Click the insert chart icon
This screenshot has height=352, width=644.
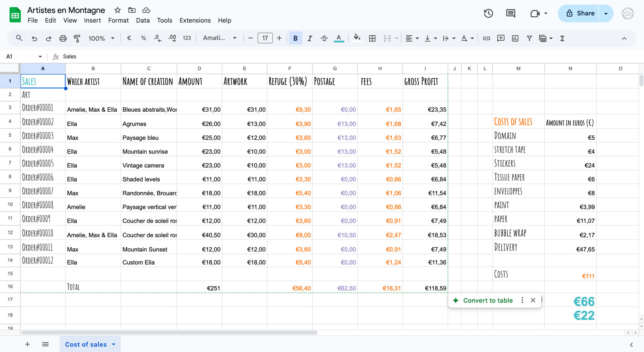[x=515, y=38]
